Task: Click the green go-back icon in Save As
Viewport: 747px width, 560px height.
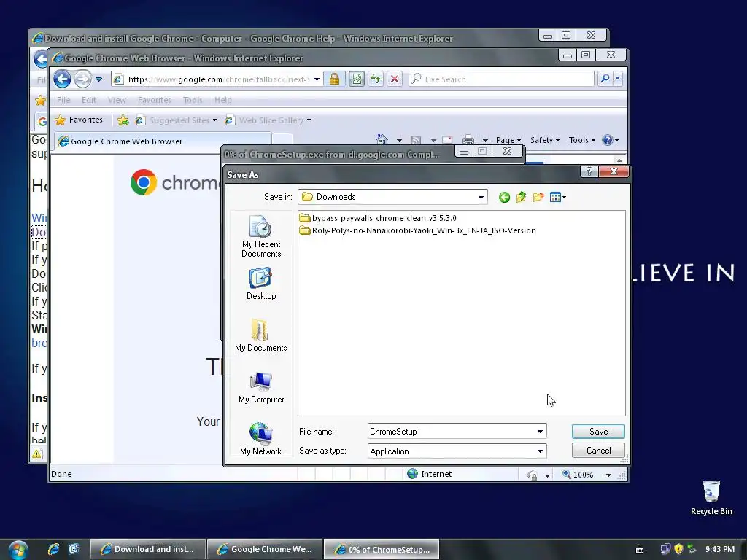Action: click(x=504, y=197)
